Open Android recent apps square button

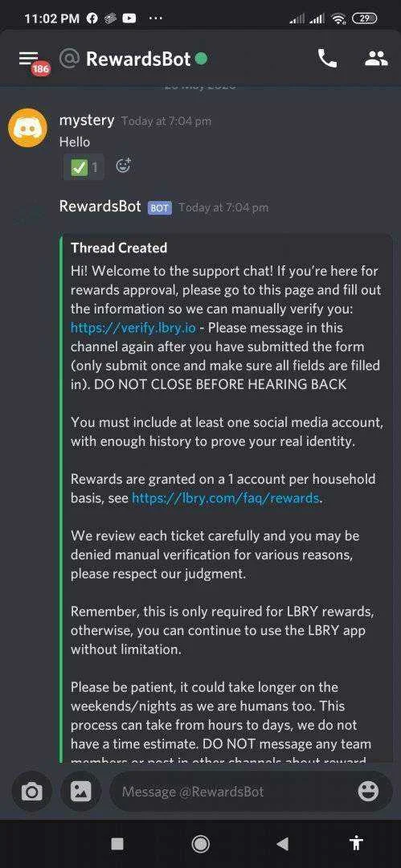click(117, 844)
